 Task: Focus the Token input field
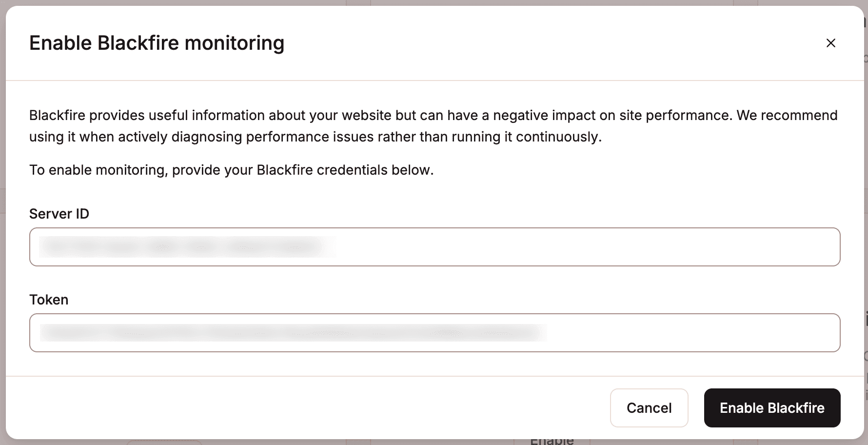(x=434, y=333)
